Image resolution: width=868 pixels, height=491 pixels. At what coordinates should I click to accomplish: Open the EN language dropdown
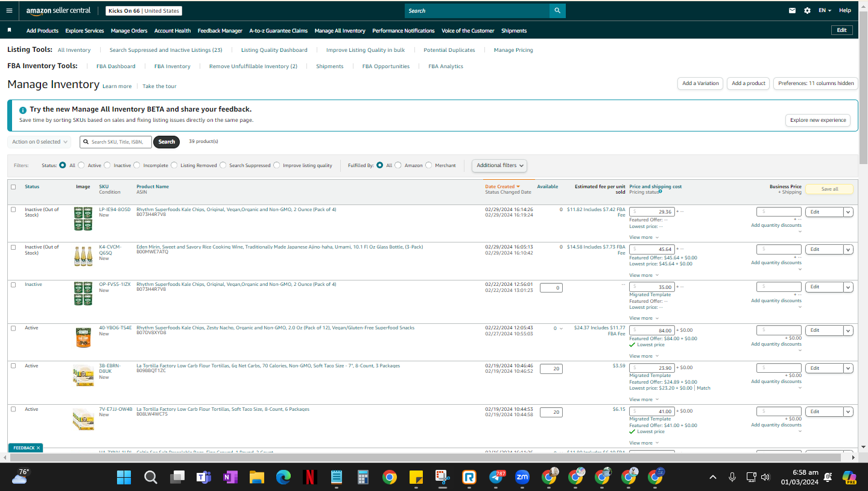point(825,10)
